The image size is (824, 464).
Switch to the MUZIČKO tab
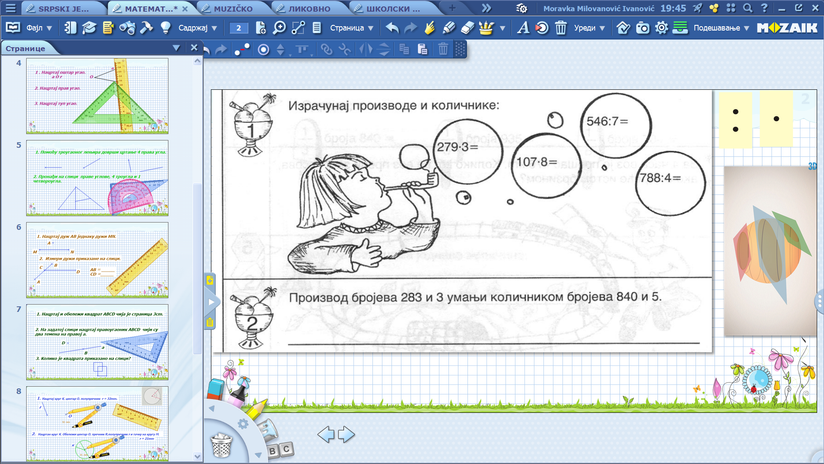tap(233, 9)
